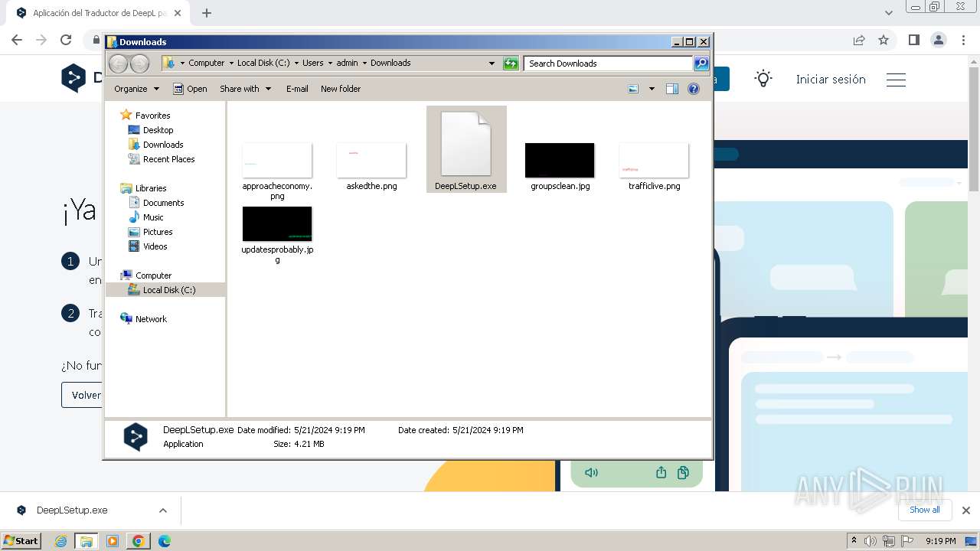980x551 pixels.
Task: Select updatesprobably.jpg thumbnail
Action: (x=277, y=223)
